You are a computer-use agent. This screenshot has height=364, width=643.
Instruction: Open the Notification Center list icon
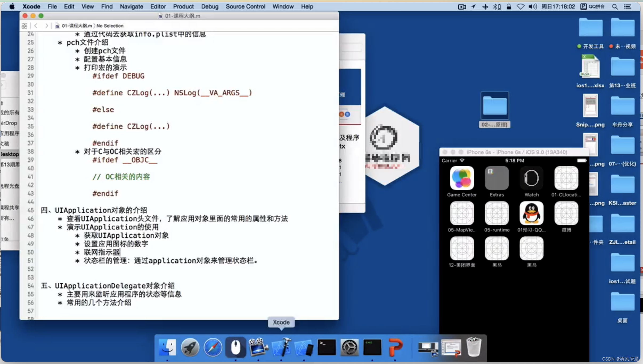point(628,6)
